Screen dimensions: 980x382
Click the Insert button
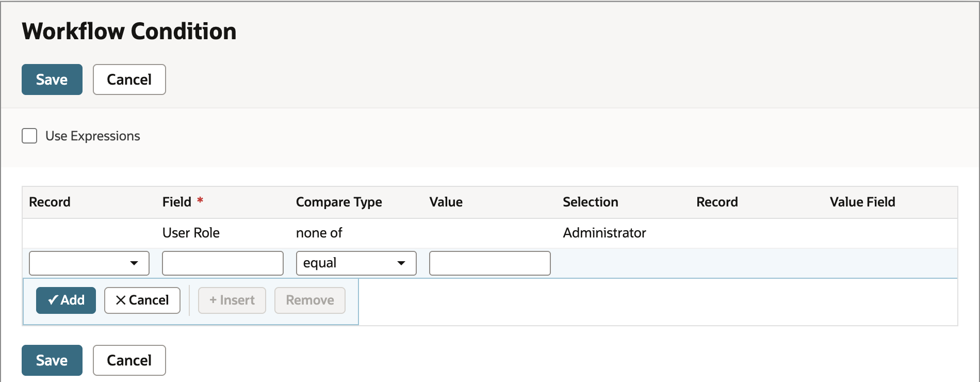232,300
